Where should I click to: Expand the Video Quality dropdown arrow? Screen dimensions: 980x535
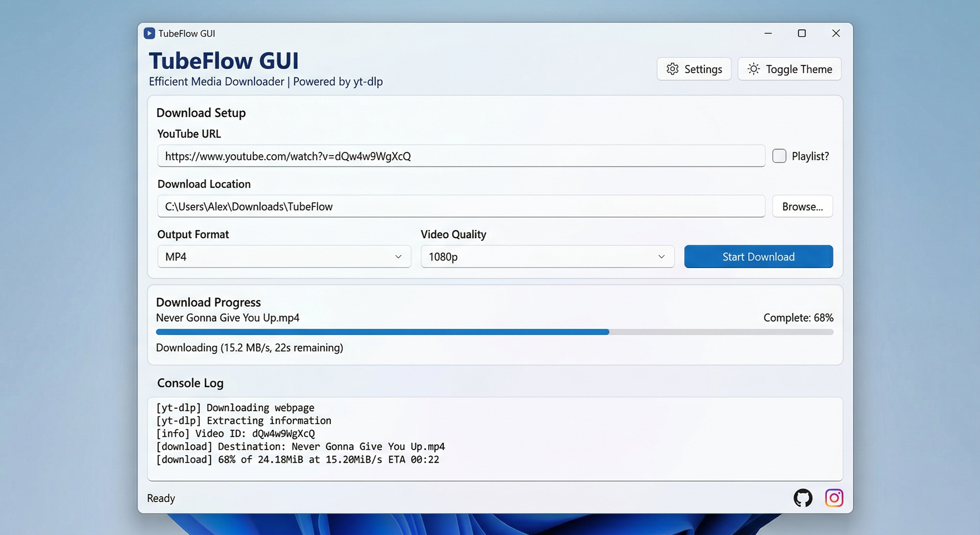click(661, 257)
